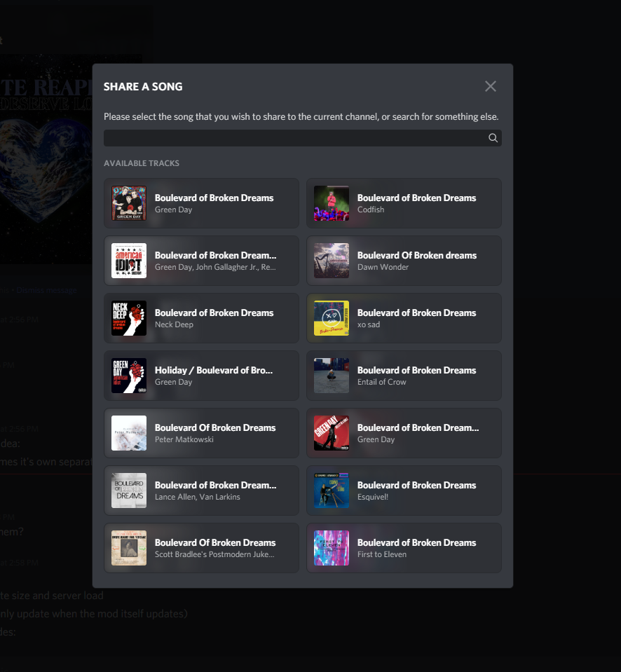Click the American Idiot musical album cover

point(129,261)
